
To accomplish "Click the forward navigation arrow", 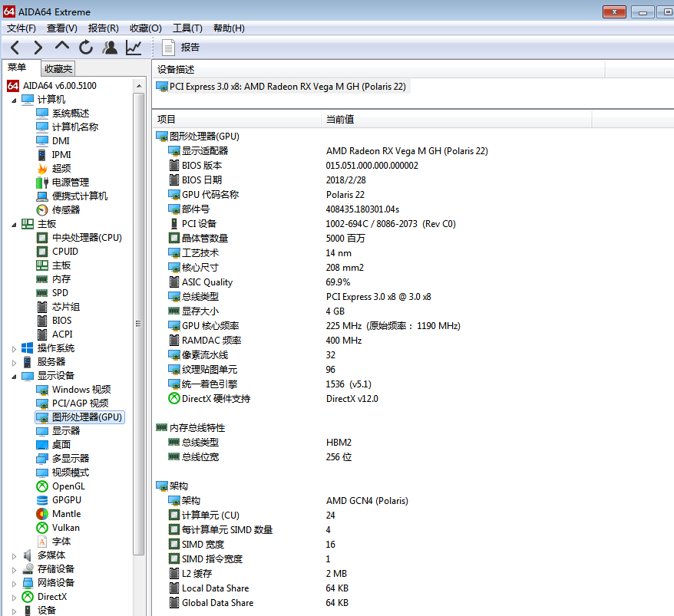I will point(38,48).
